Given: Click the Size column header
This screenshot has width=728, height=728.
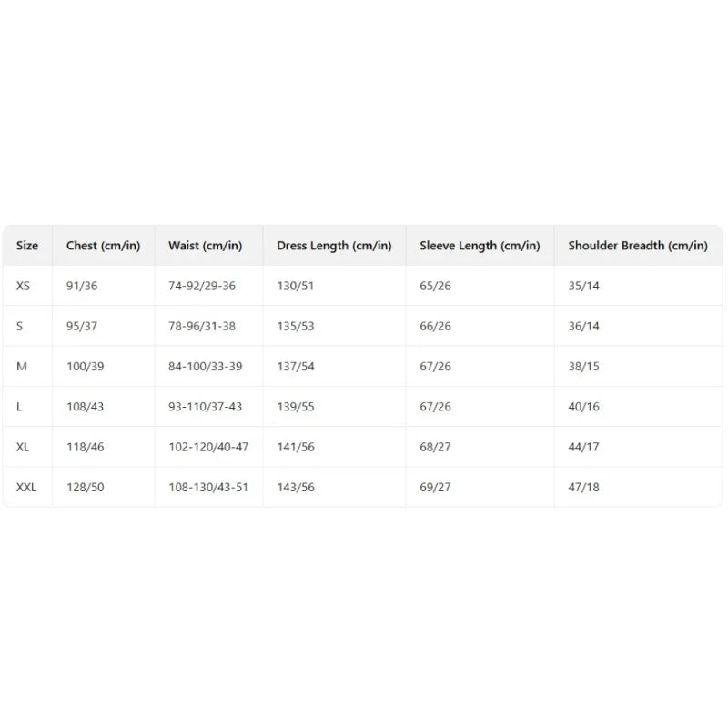Looking at the screenshot, I should (x=27, y=245).
